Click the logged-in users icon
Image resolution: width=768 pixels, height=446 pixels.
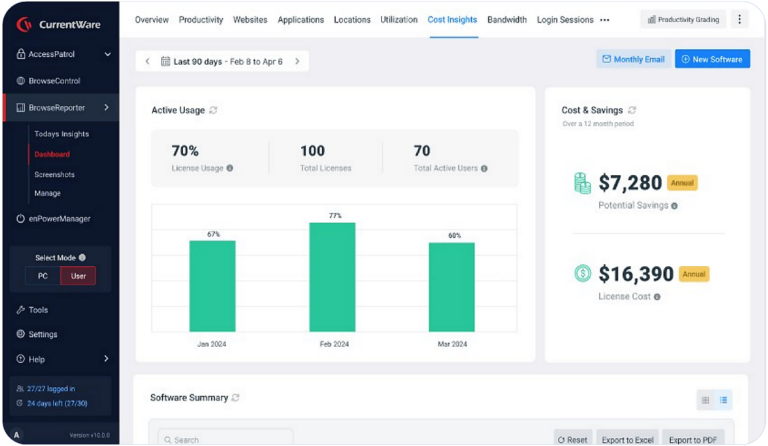[x=20, y=389]
